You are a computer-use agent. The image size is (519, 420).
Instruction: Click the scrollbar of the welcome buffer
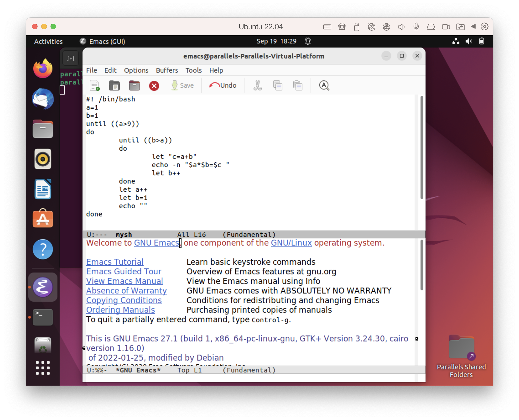tap(421, 265)
